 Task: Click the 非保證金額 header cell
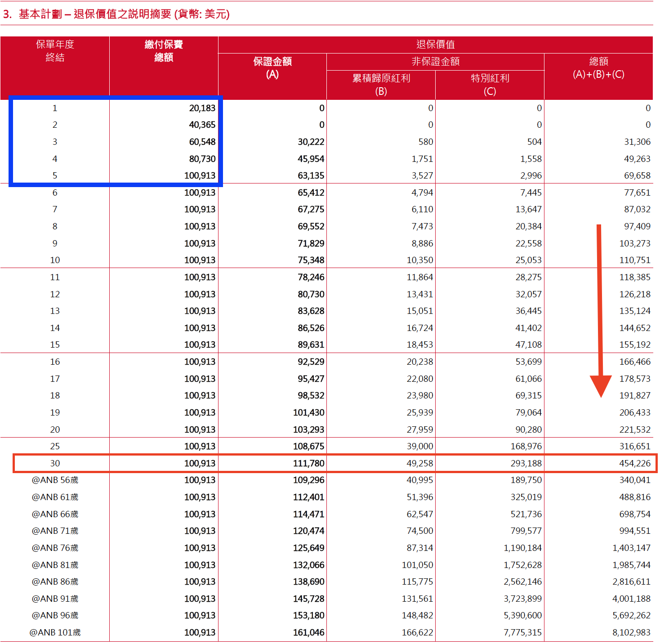[x=435, y=62]
